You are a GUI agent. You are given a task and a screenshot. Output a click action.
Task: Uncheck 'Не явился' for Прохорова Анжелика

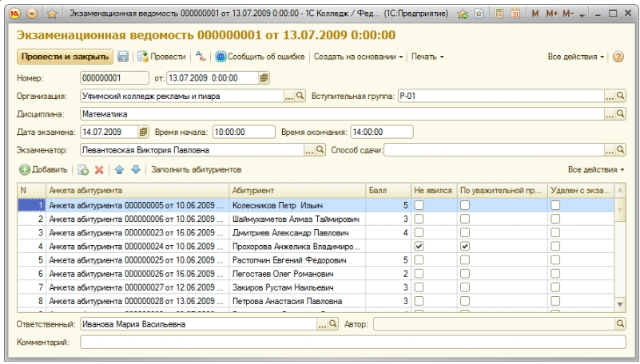419,246
